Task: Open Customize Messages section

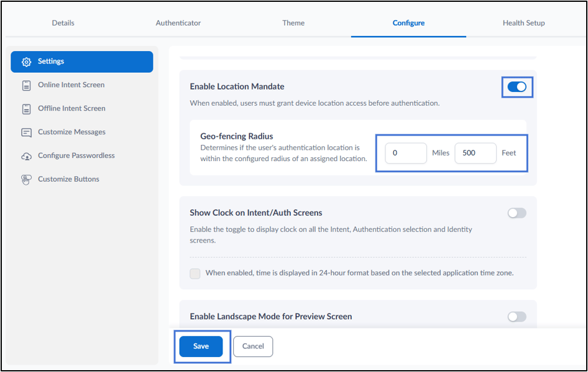Action: pos(82,132)
